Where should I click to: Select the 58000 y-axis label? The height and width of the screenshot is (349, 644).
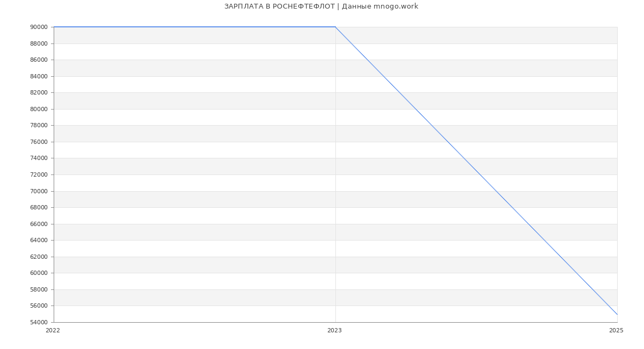click(39, 289)
